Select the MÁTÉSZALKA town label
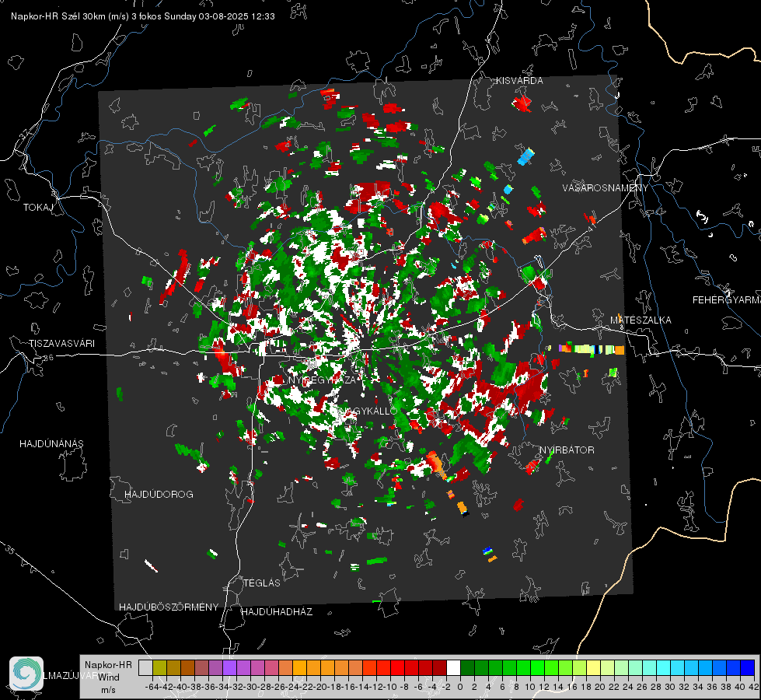 [x=641, y=320]
